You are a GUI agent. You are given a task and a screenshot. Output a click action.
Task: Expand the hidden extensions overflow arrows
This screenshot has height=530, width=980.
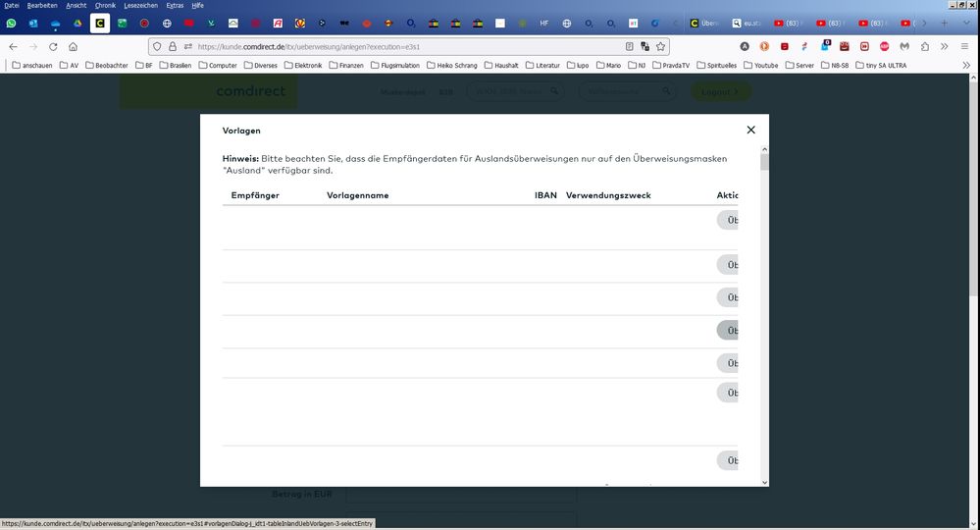click(x=945, y=46)
